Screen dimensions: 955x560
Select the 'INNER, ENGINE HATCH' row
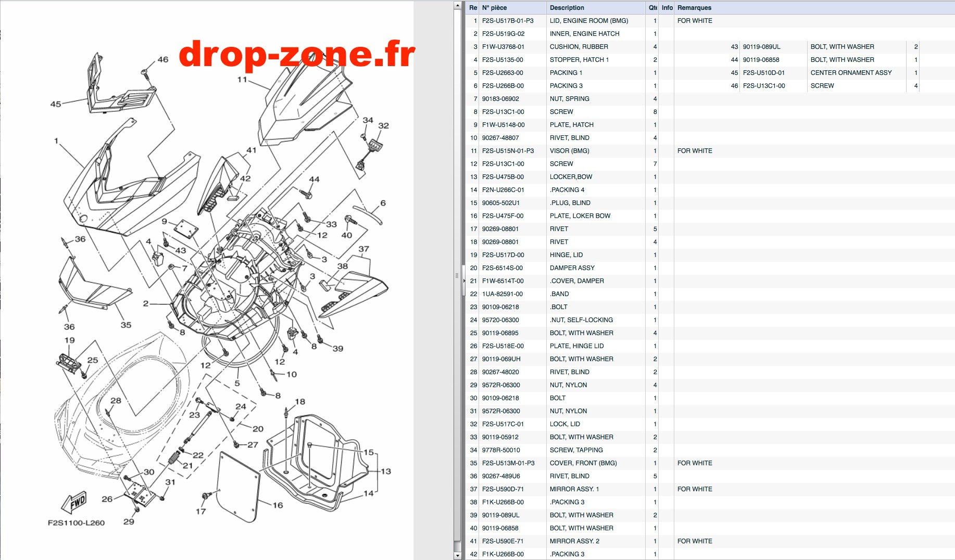710,34
